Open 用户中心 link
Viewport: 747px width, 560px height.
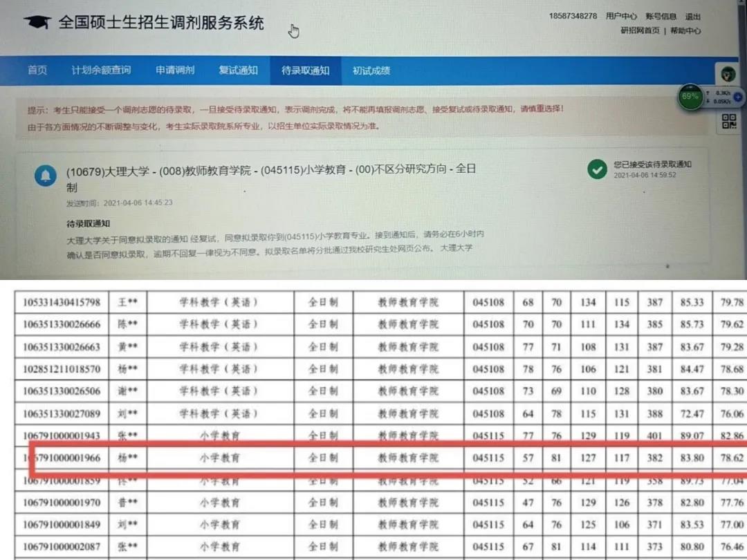(x=621, y=16)
